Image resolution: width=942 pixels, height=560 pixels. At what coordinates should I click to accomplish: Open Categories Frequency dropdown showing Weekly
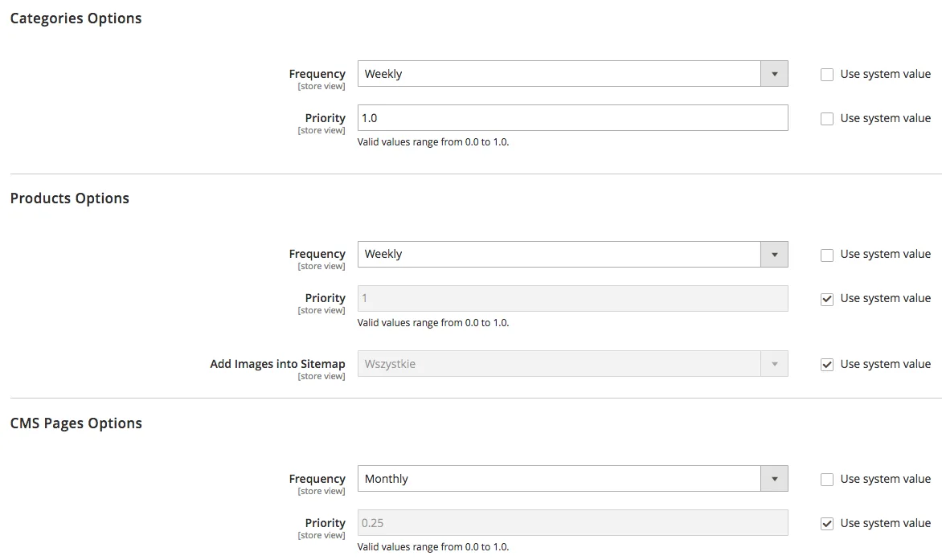pyautogui.click(x=572, y=74)
